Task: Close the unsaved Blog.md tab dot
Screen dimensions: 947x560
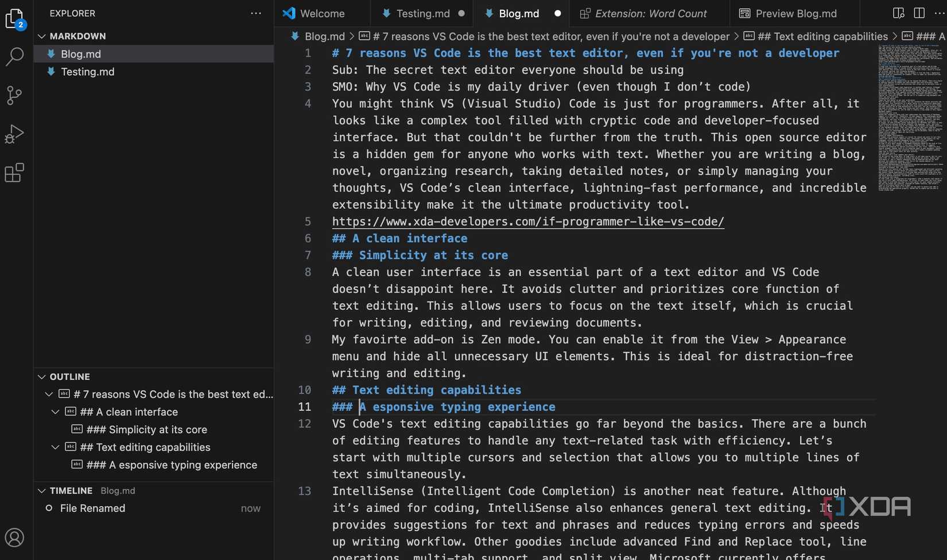Action: click(x=557, y=13)
